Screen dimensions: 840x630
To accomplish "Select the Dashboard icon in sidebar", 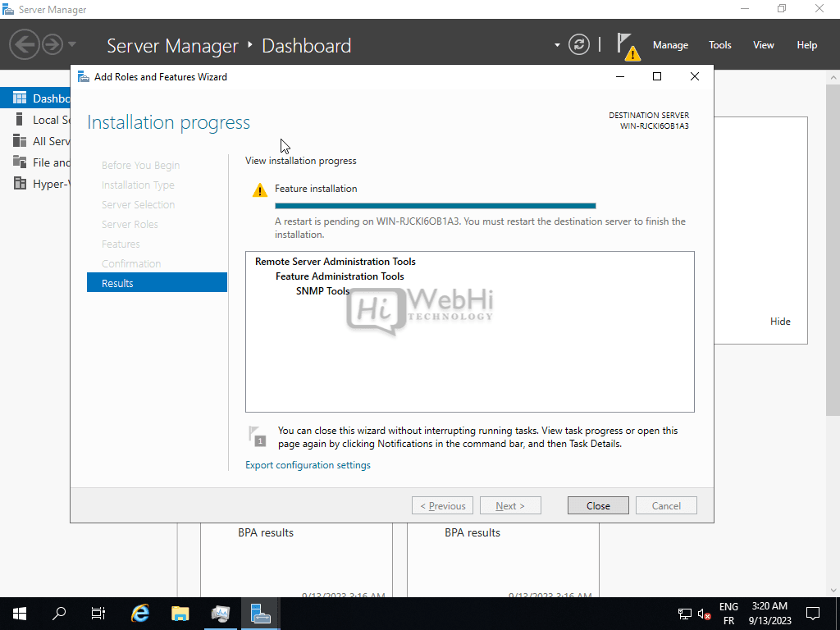I will 19,98.
